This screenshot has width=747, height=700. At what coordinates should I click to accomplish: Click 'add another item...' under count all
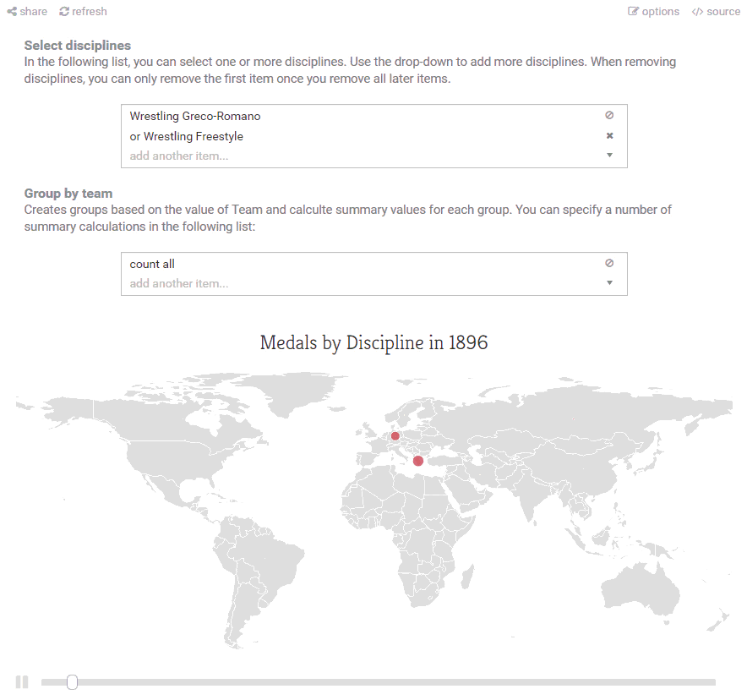(179, 283)
